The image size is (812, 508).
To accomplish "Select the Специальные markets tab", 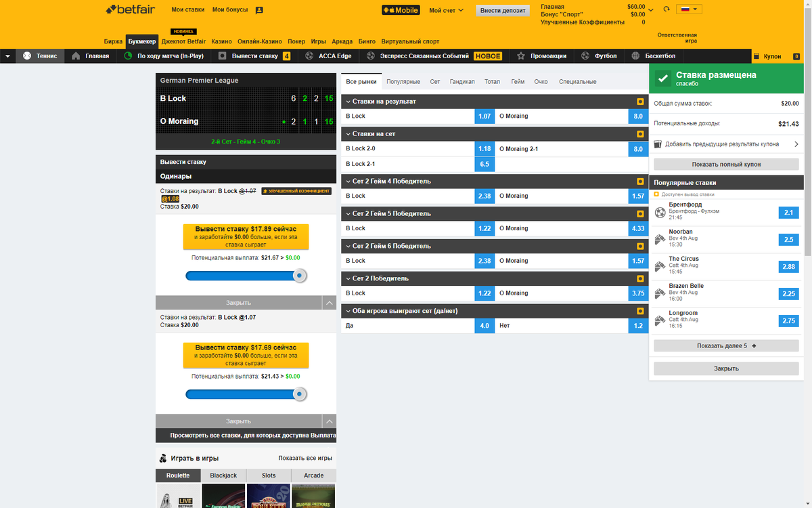I will 578,82.
